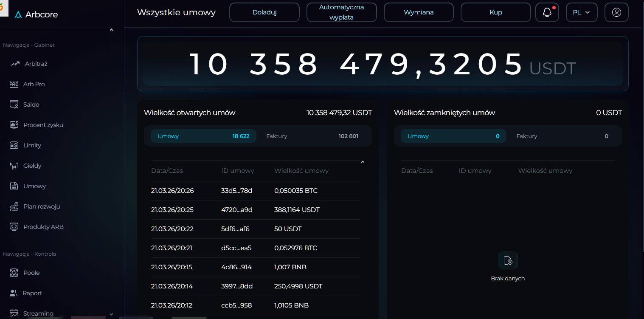Open Faktury tab under closed contracts
The width and height of the screenshot is (644, 319).
pyautogui.click(x=562, y=136)
